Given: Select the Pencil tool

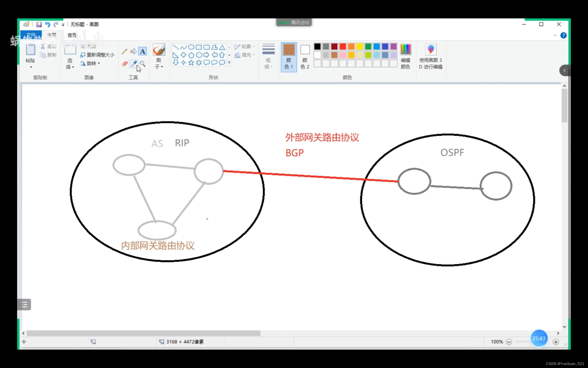Looking at the screenshot, I should [x=124, y=51].
